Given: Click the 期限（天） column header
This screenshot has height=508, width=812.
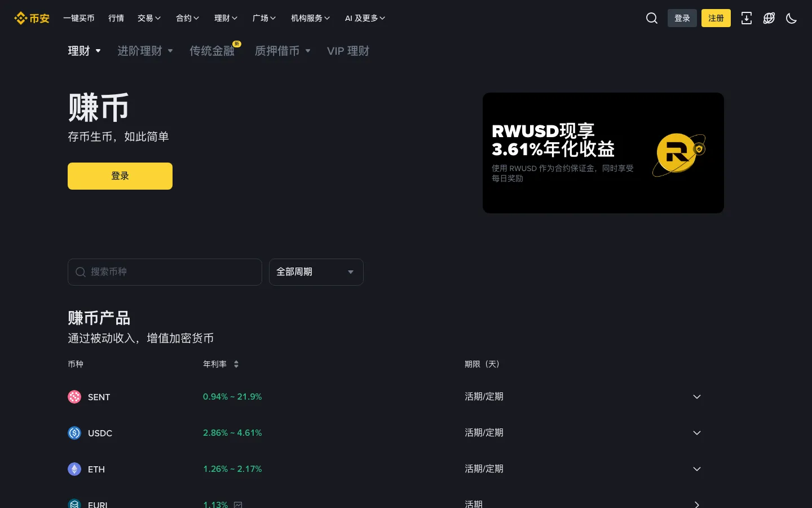Looking at the screenshot, I should point(482,364).
